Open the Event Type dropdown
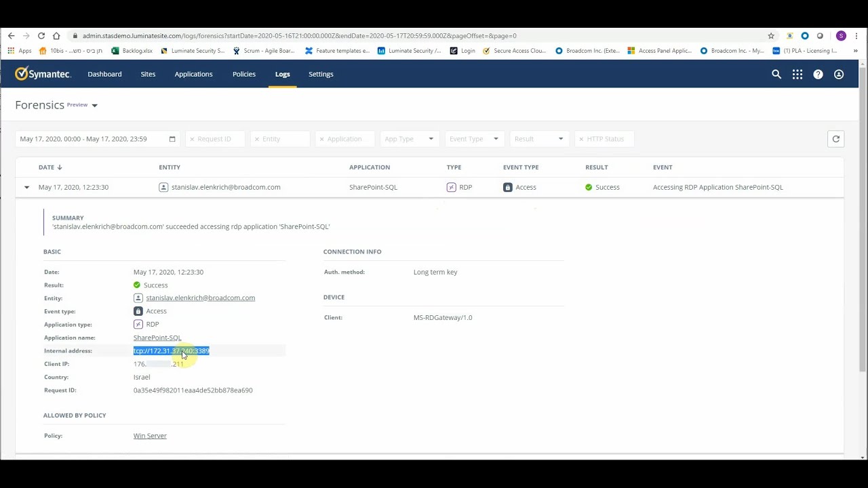This screenshot has height=488, width=868. tap(474, 139)
